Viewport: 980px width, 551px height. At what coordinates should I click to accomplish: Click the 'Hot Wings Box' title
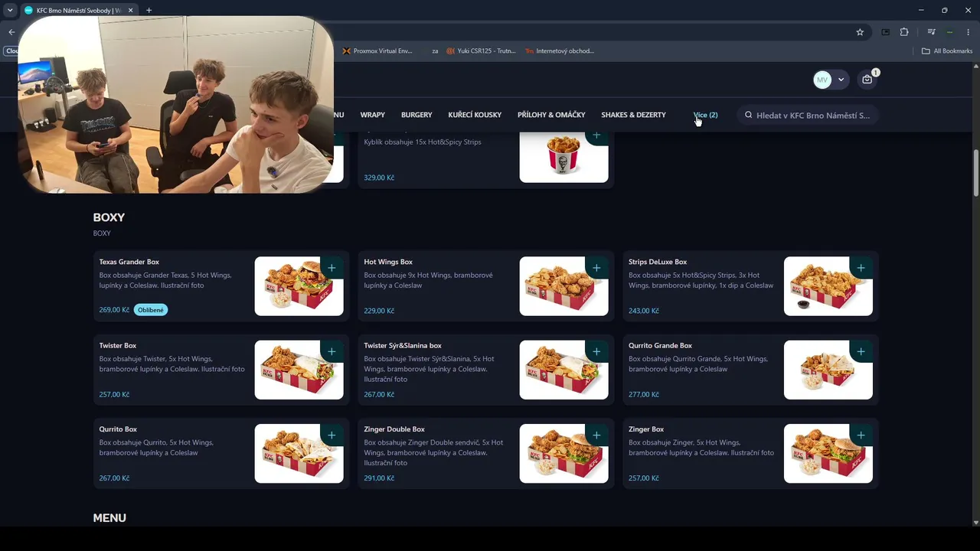click(x=388, y=262)
